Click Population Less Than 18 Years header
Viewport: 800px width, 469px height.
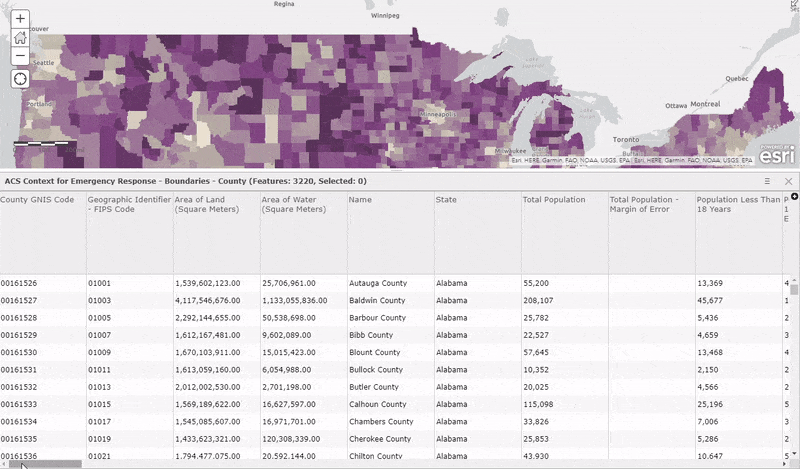tap(738, 204)
